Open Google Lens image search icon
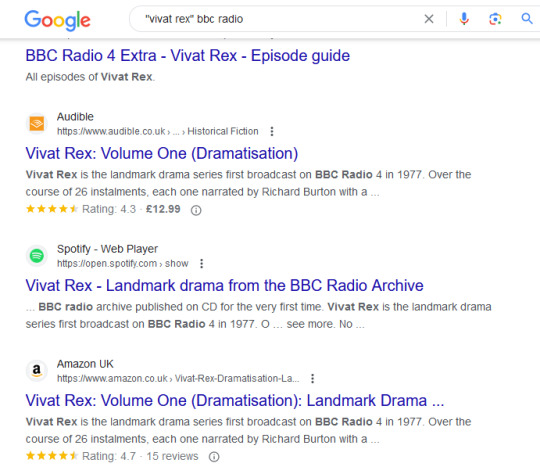540x474 pixels. pos(495,19)
